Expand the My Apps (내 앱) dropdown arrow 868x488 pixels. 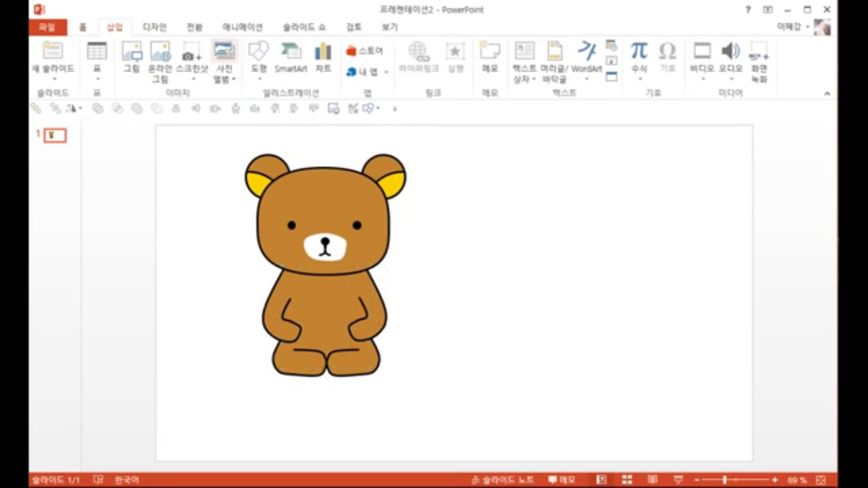coord(386,72)
